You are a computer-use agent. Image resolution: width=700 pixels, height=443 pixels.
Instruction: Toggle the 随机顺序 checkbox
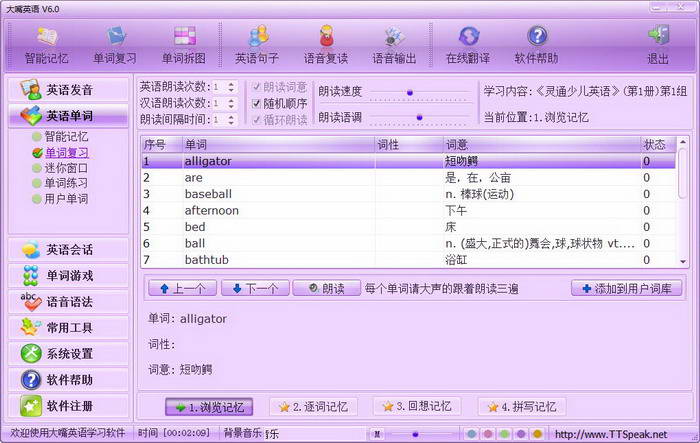[257, 103]
